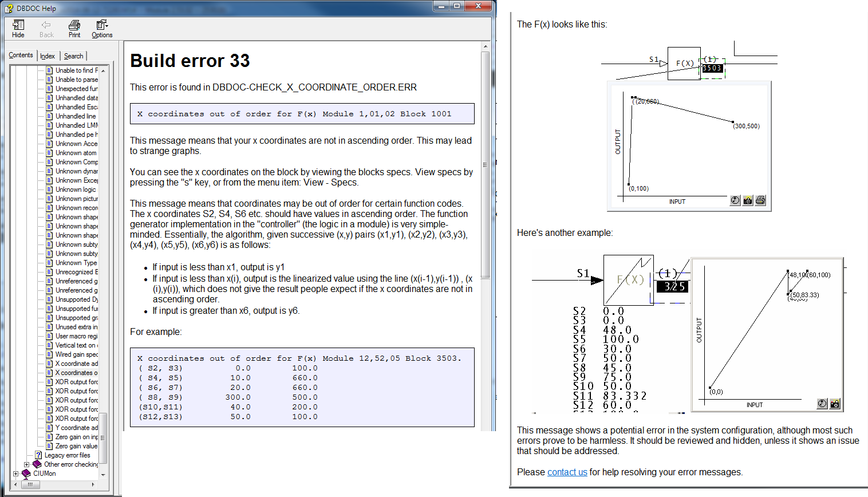The image size is (868, 497).
Task: Print the current help topic
Action: [x=74, y=29]
